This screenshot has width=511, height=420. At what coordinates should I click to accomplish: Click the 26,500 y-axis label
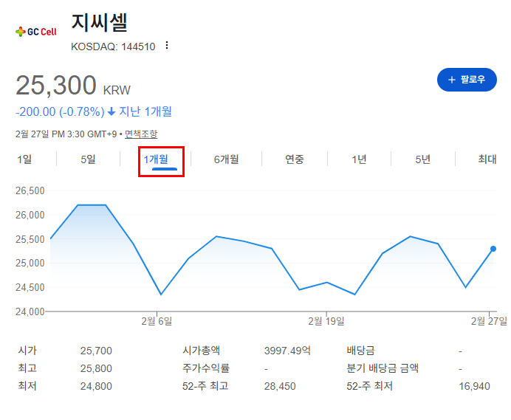[x=30, y=190]
